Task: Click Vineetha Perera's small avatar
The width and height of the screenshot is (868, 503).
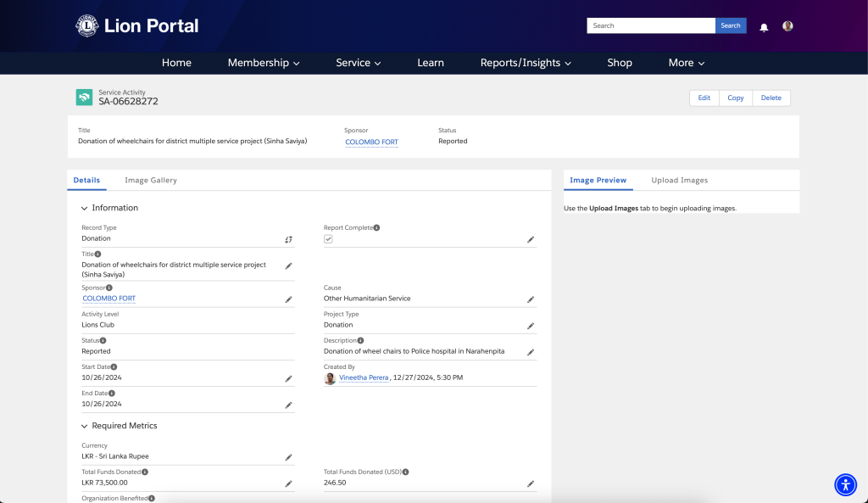Action: [x=330, y=378]
